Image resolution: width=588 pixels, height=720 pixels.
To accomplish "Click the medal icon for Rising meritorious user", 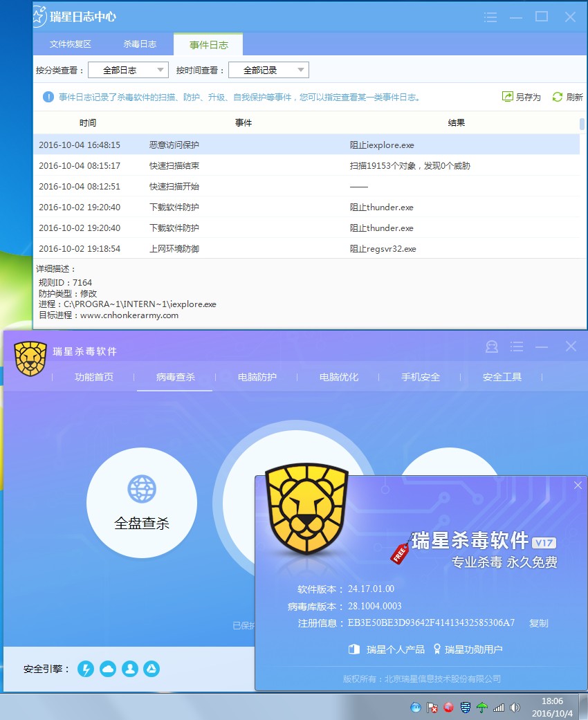I will pos(437,649).
